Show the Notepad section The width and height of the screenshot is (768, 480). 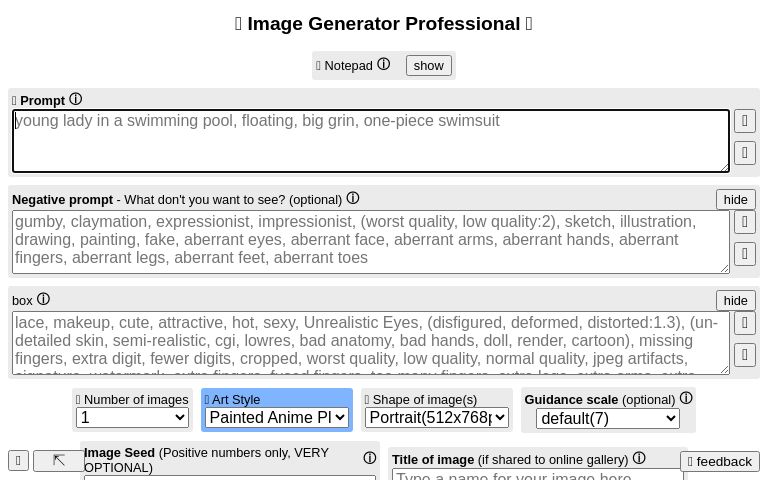click(x=428, y=65)
